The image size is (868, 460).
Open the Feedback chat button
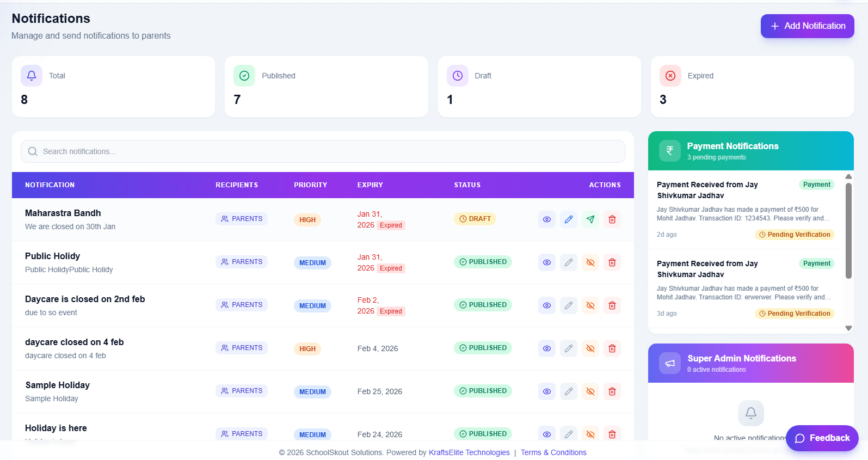click(x=822, y=438)
